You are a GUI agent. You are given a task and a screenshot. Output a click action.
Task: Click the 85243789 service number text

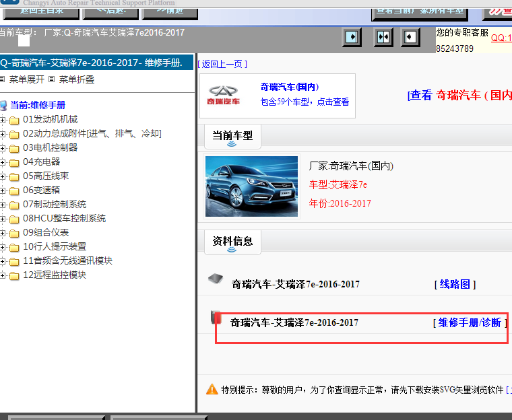point(455,48)
